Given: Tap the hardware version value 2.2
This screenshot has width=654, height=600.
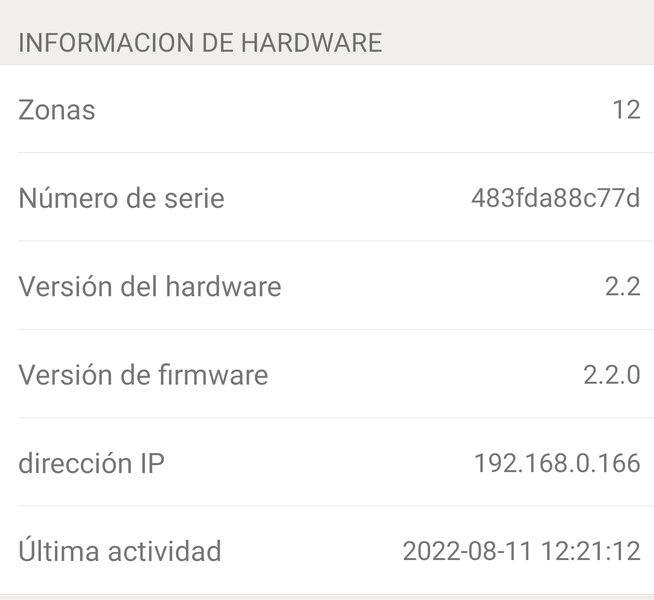Looking at the screenshot, I should [x=623, y=286].
